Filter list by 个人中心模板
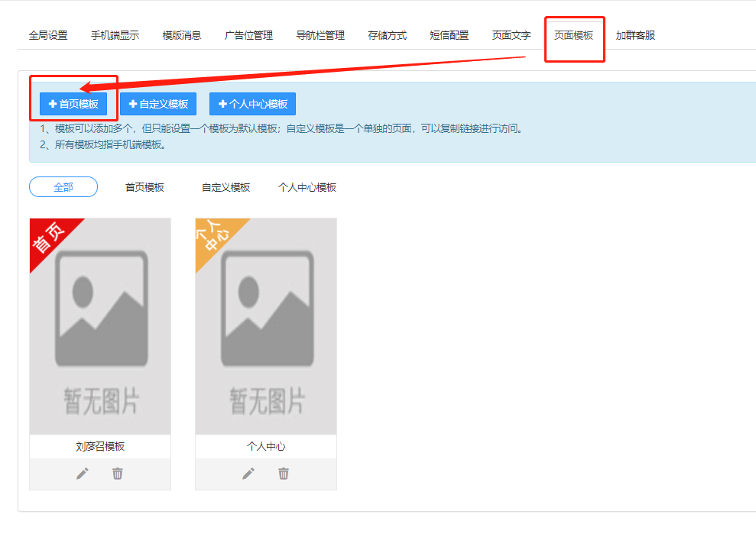The width and height of the screenshot is (756, 550). click(x=307, y=187)
